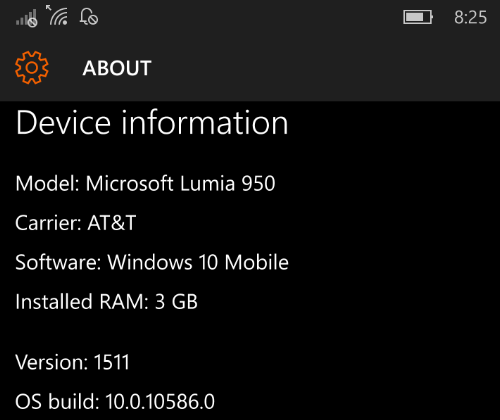Tap the "AT&T" carrier name text

[112, 223]
